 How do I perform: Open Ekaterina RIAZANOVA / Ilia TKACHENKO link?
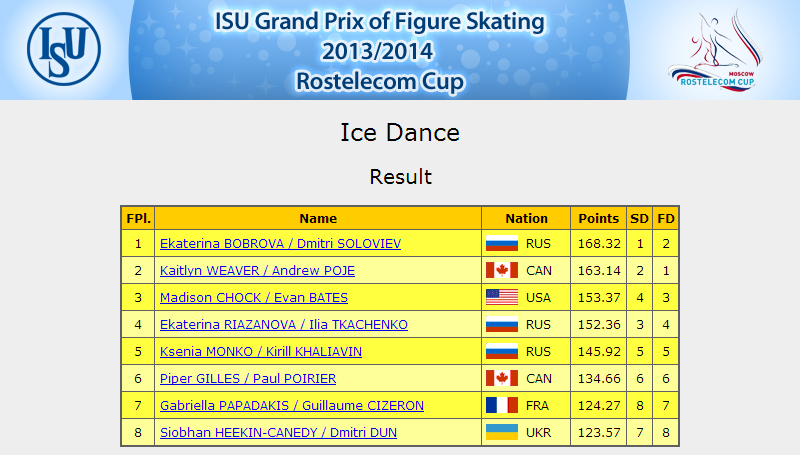pos(284,325)
